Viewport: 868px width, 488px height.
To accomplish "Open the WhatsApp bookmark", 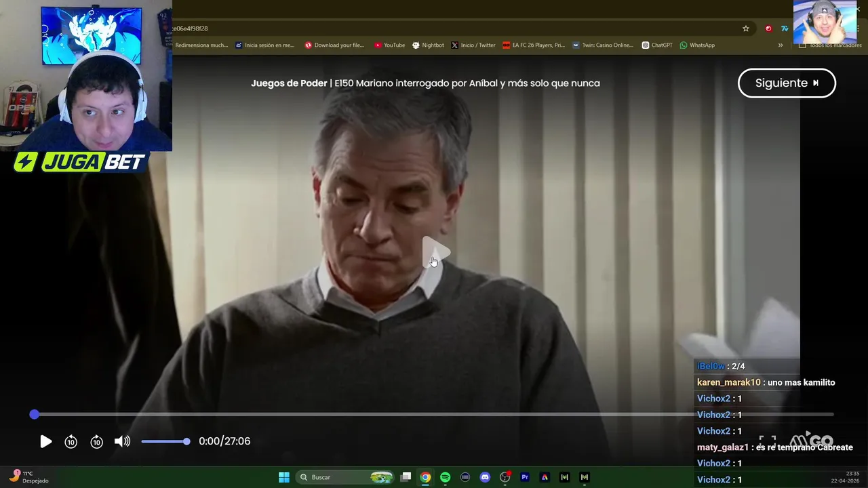I will click(x=697, y=45).
